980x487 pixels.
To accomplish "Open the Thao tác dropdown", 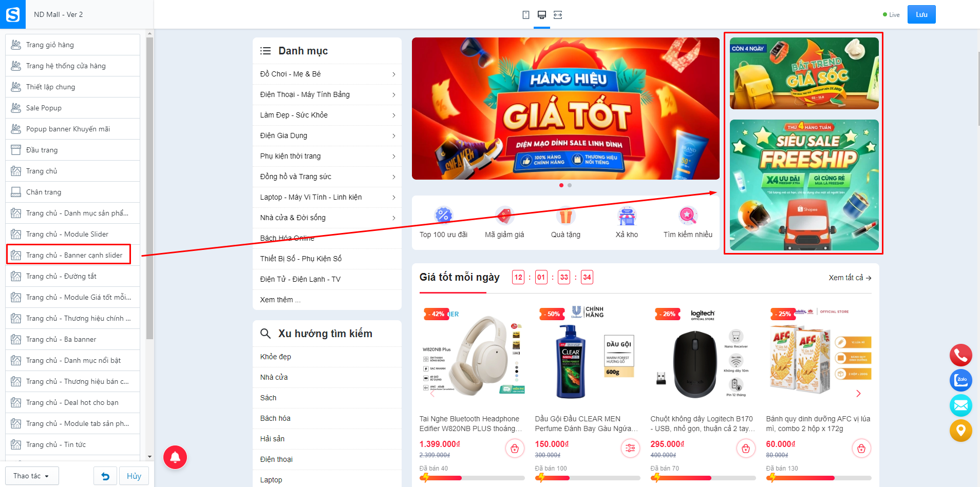I will pyautogui.click(x=32, y=476).
